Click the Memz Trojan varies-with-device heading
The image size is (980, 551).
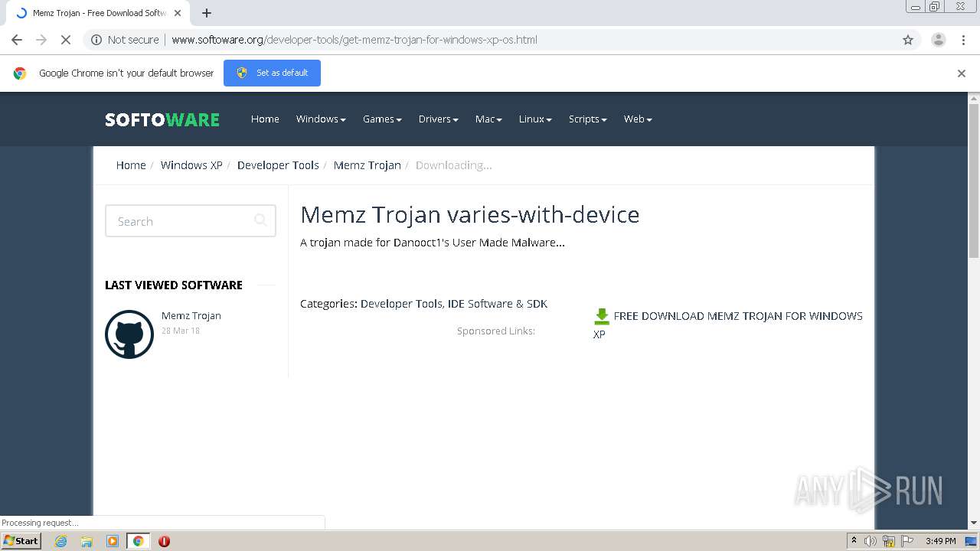(470, 214)
